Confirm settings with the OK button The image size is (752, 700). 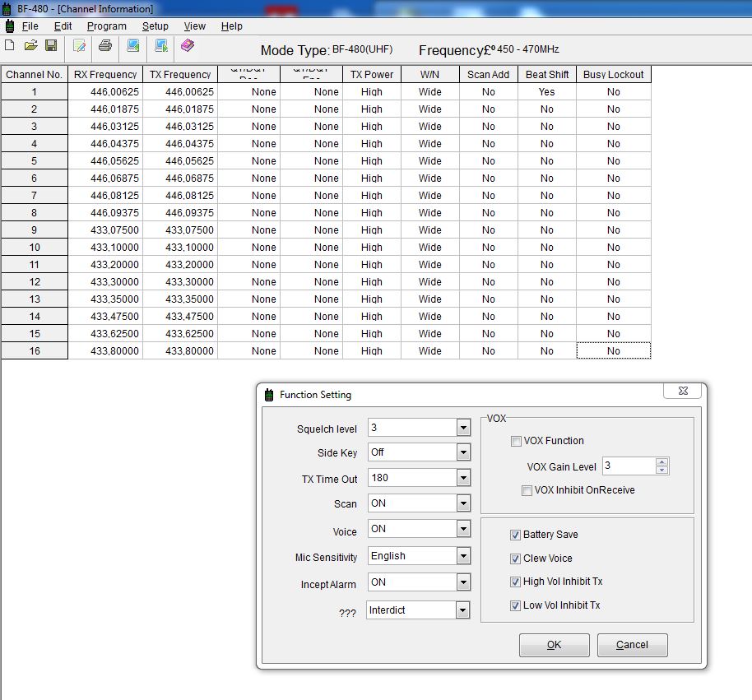pos(555,645)
